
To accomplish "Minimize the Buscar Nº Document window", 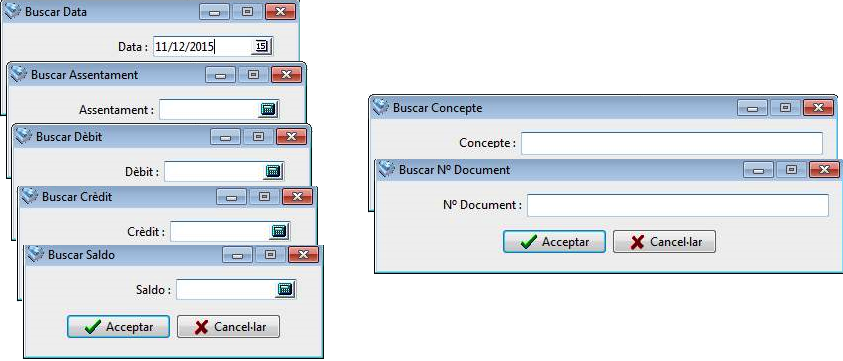I will (x=759, y=170).
